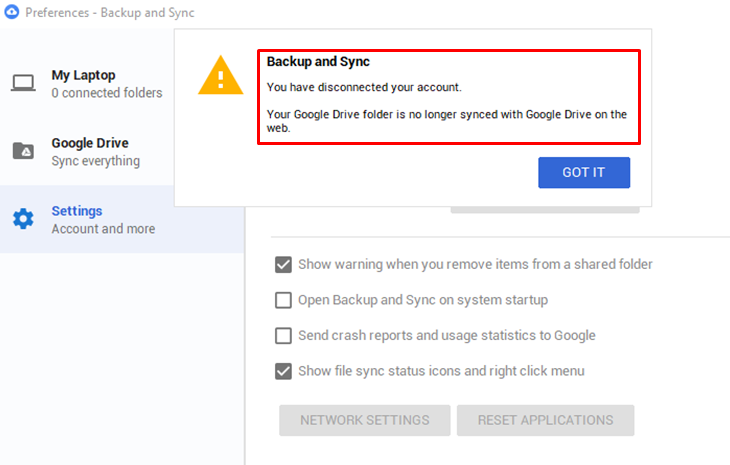
Task: Select the Google Drive sidebar tab
Action: click(x=87, y=151)
